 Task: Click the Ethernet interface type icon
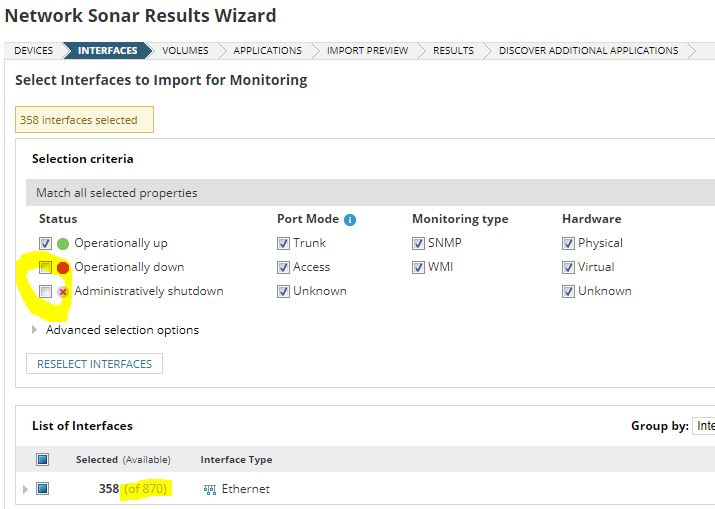point(210,490)
